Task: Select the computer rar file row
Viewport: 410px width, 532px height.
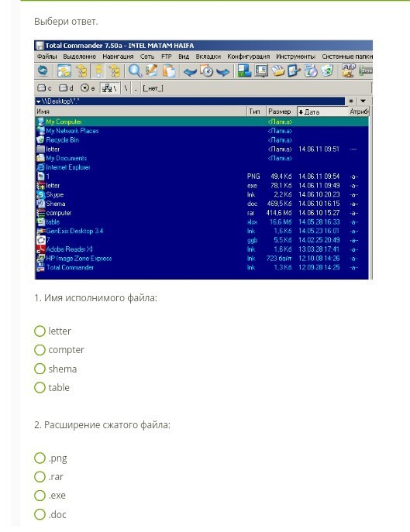Action: [202, 213]
